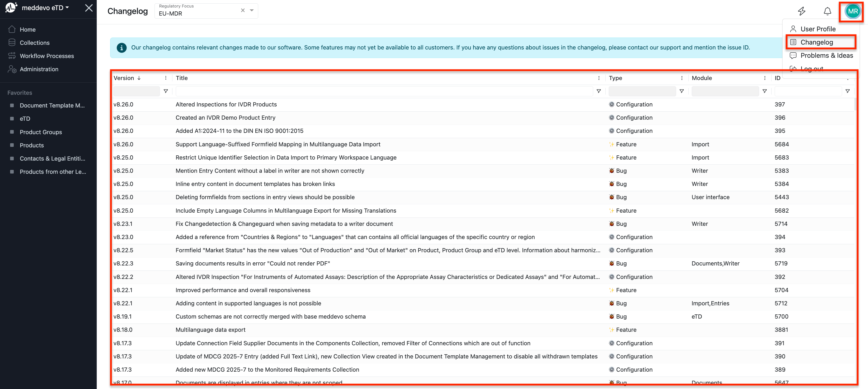Screen dimensions: 868x389
Task: Click the meddevo logo icon
Action: (11, 8)
